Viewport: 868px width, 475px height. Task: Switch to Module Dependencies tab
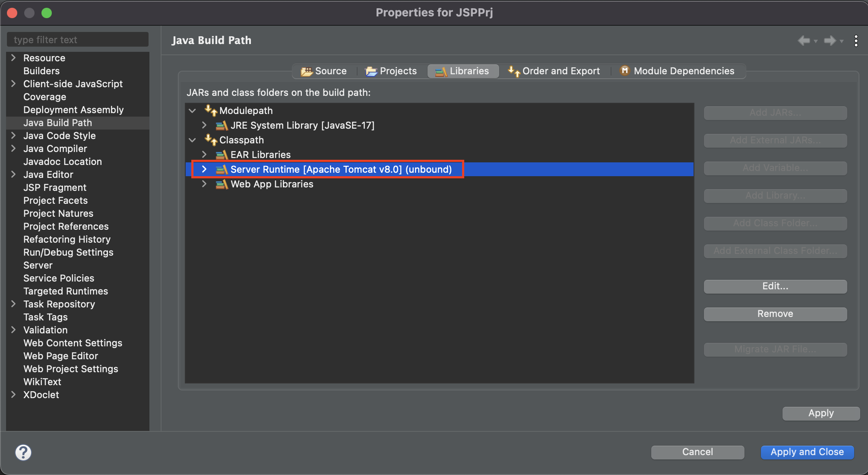coord(677,71)
